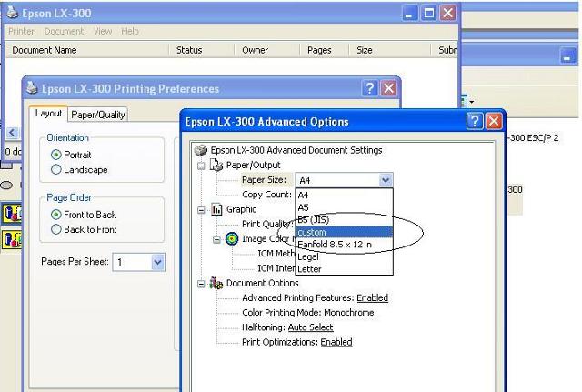The image size is (582, 392).
Task: Click the Document Options tree icon
Action: (216, 283)
